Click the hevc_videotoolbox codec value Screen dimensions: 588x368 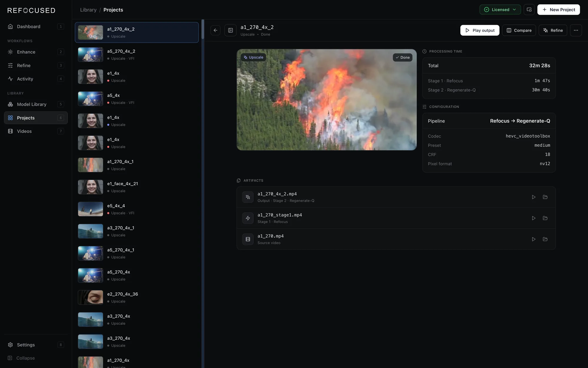(x=528, y=136)
